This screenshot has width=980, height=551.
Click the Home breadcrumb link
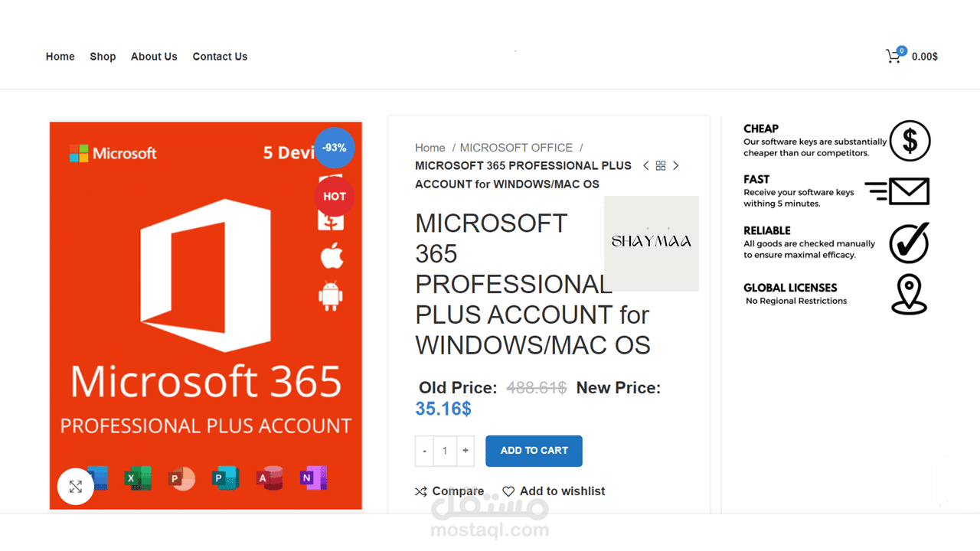[430, 148]
